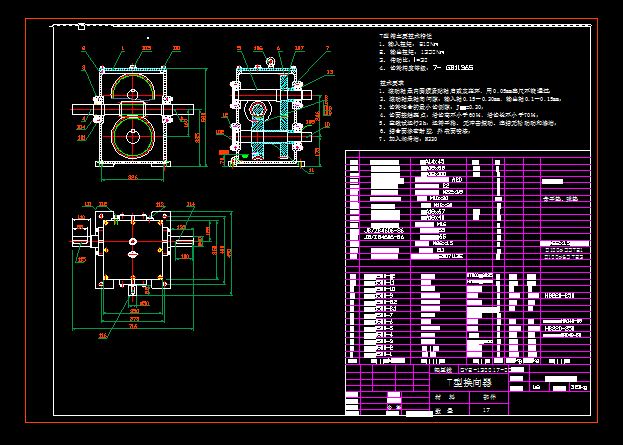Viewport: 623px width, 445px height.
Task: Click the lower large gear in front view
Action: [133, 137]
